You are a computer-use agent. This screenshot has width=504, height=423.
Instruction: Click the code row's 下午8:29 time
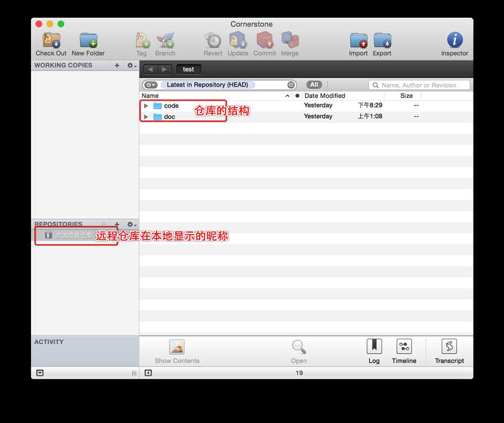pos(370,105)
